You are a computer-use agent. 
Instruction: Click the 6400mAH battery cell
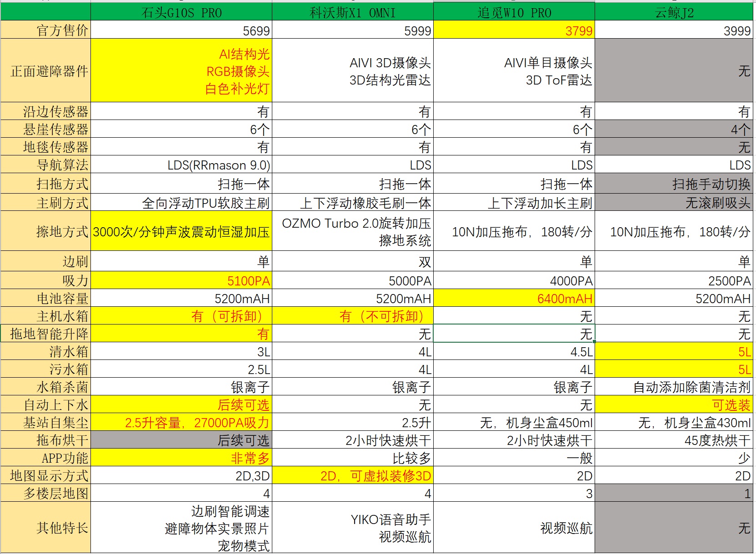(514, 298)
